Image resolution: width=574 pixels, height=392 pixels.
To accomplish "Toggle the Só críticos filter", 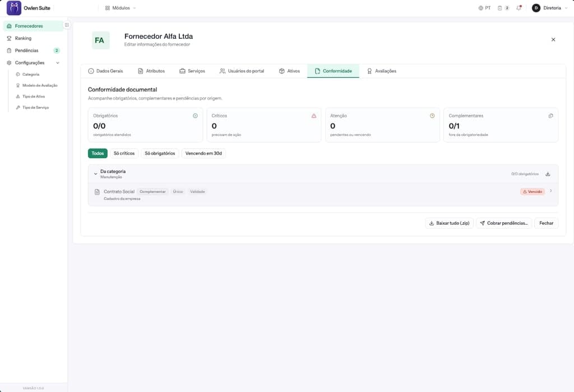I will pyautogui.click(x=124, y=153).
